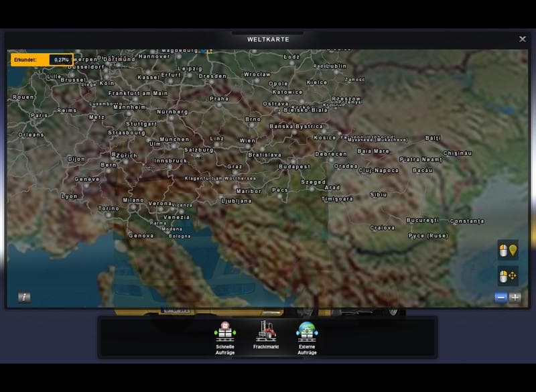The width and height of the screenshot is (536, 392).
Task: Select the city Piatra Neamț
Action: pyautogui.click(x=421, y=159)
